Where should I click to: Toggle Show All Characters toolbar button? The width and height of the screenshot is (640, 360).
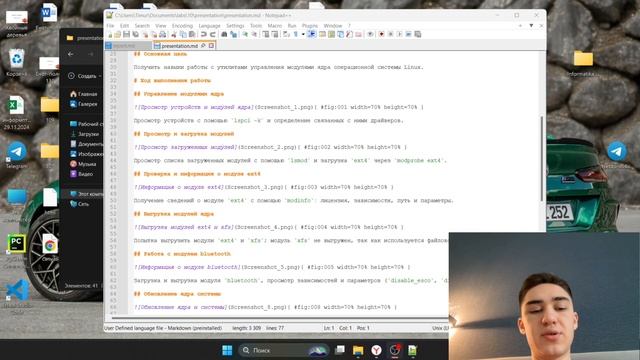(296, 34)
